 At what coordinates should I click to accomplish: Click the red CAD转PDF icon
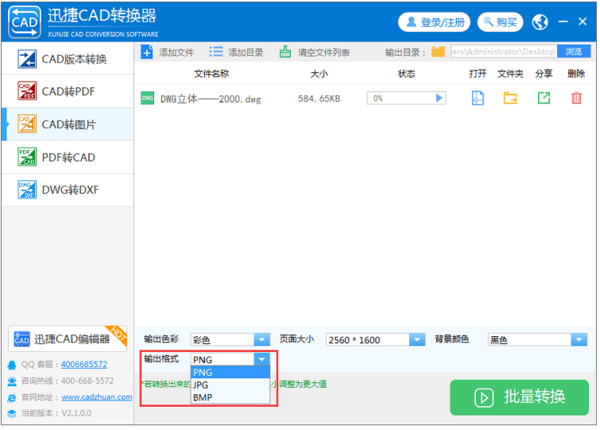coord(27,91)
